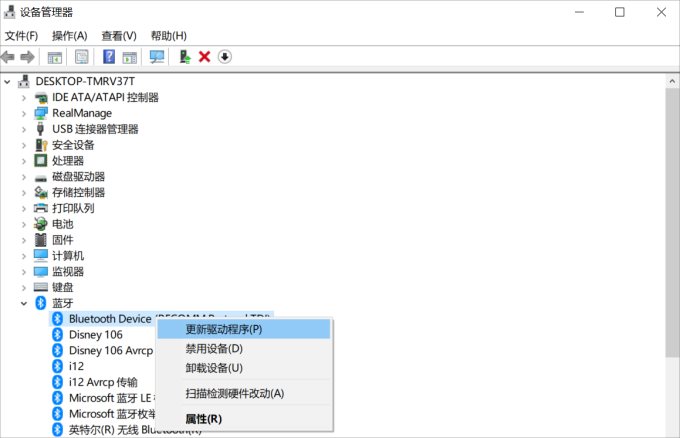
Task: Click the RealManage device icon
Action: [x=41, y=113]
